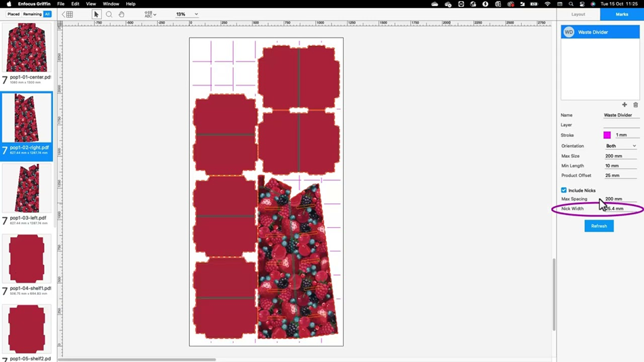Open the Orientation dropdown
The width and height of the screenshot is (644, 362).
point(621,146)
